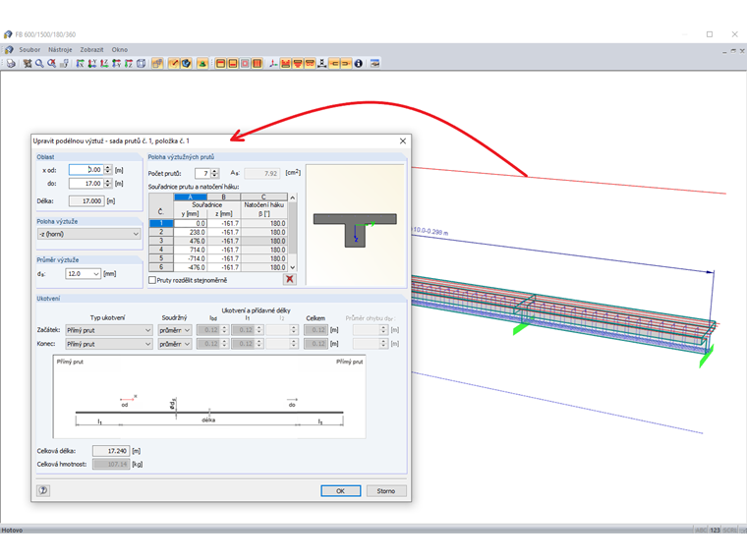The image size is (747, 560).
Task: Click the magnifying glass zoom icon
Action: [x=39, y=63]
